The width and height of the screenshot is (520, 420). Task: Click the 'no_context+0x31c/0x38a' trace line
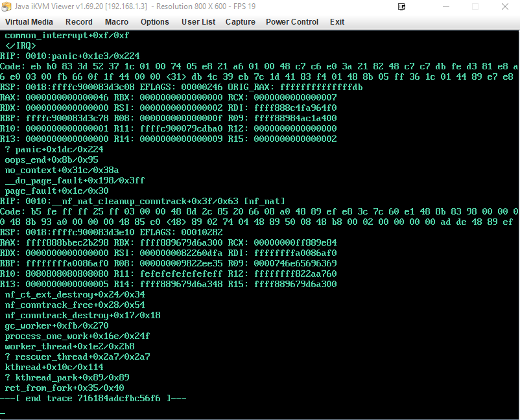[62, 170]
